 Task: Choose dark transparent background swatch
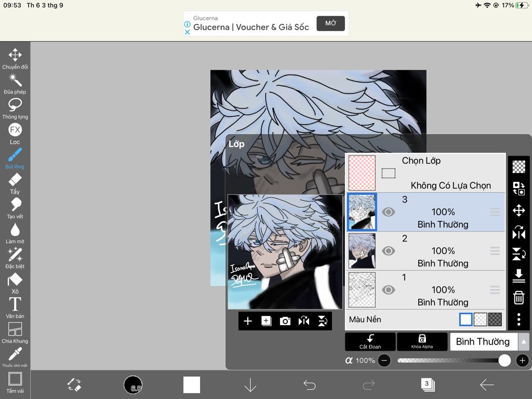click(x=495, y=320)
